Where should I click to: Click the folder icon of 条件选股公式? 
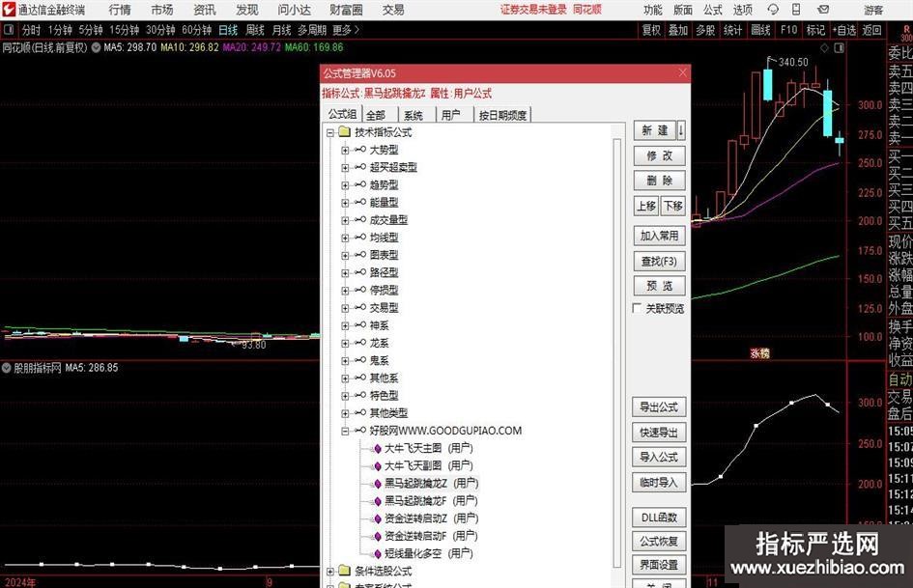coord(345,571)
